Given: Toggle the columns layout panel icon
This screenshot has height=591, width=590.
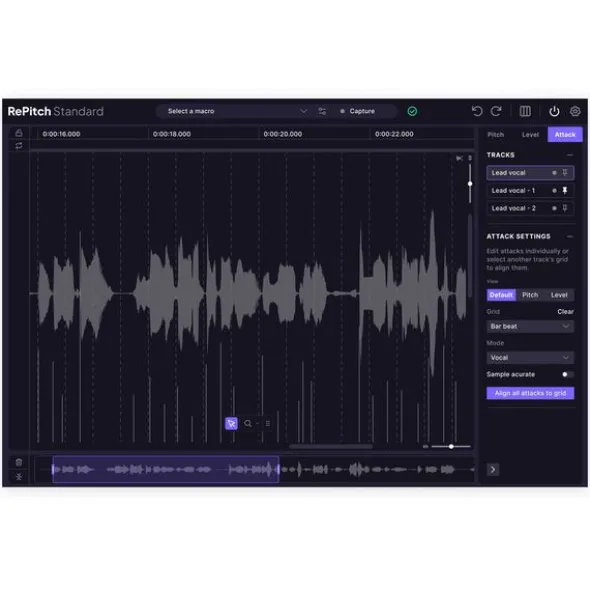Looking at the screenshot, I should [525, 111].
